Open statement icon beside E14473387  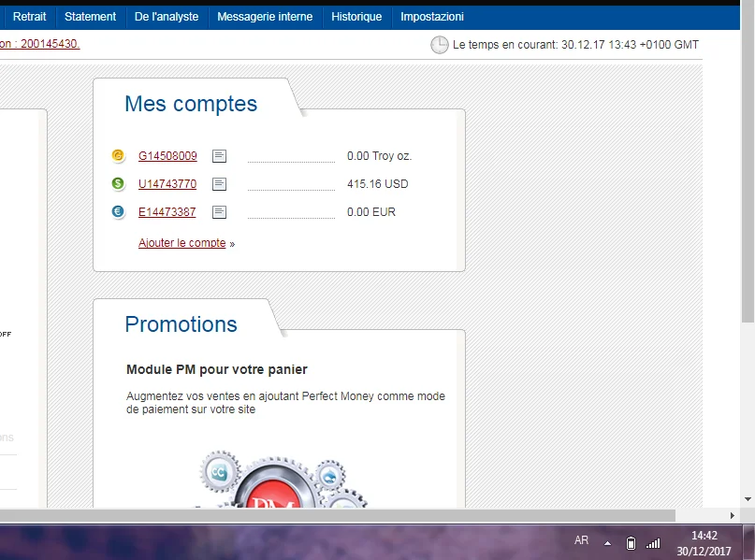pyautogui.click(x=219, y=212)
